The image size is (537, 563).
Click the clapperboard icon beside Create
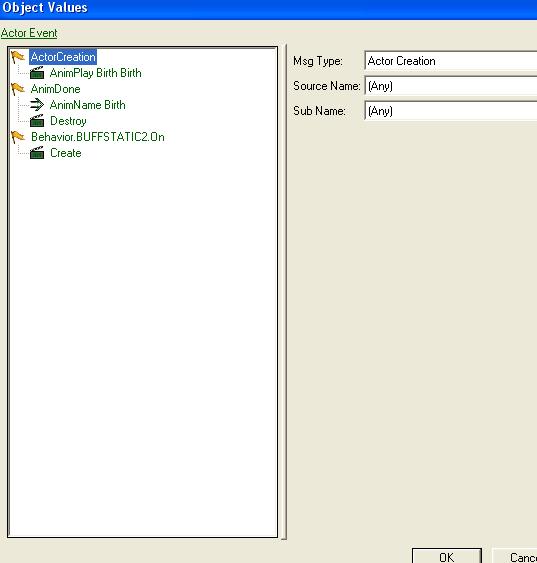pyautogui.click(x=37, y=153)
